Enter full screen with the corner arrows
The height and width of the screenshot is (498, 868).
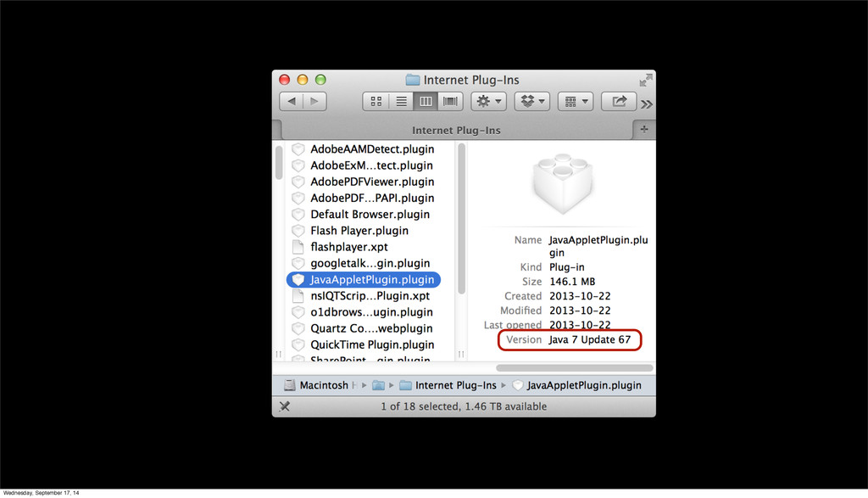click(645, 81)
